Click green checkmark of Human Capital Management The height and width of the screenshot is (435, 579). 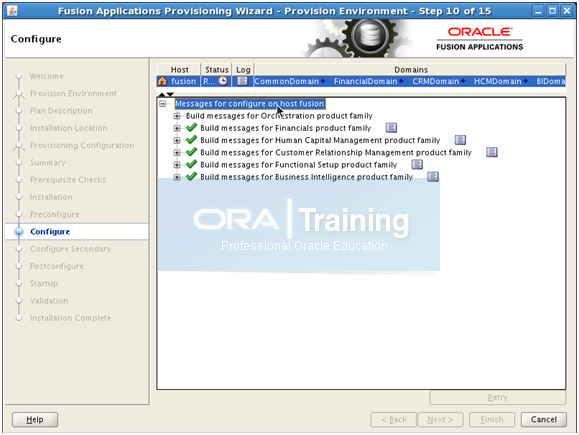(x=191, y=140)
